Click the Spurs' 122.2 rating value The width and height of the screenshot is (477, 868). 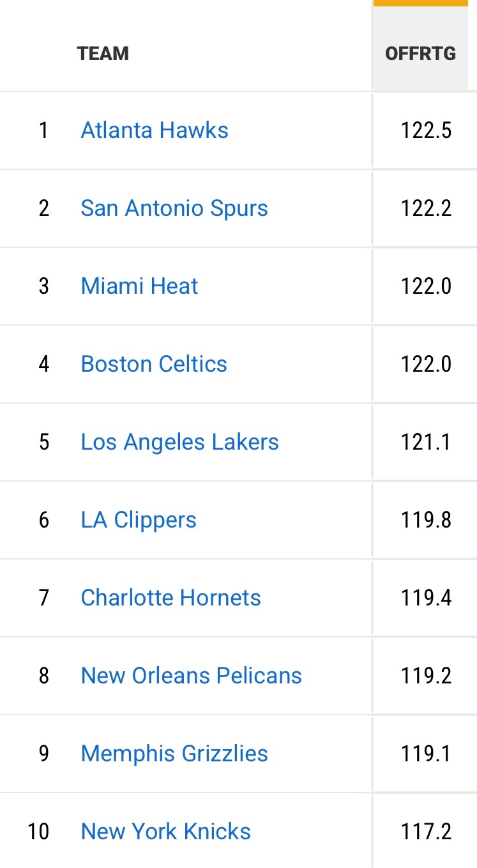click(x=426, y=208)
